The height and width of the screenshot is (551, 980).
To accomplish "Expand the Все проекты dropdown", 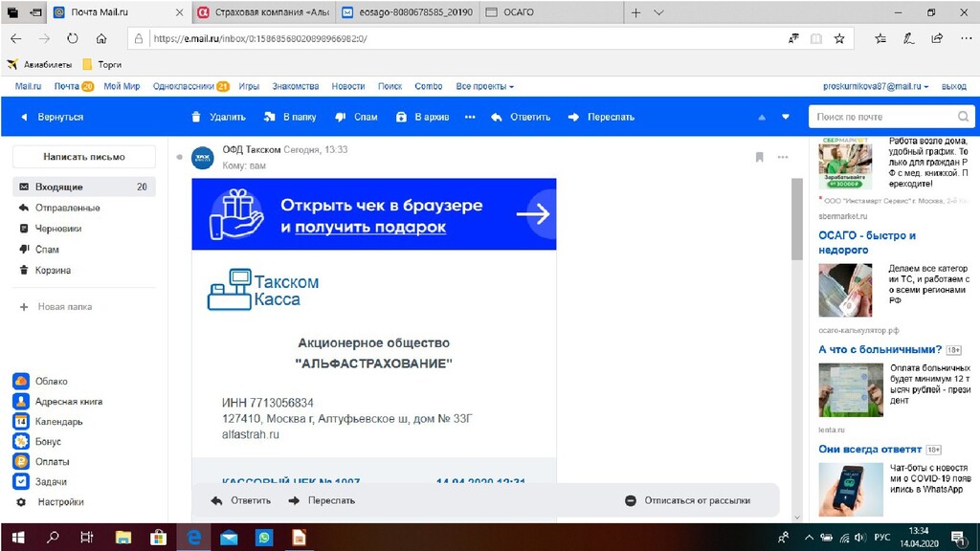I will (484, 86).
